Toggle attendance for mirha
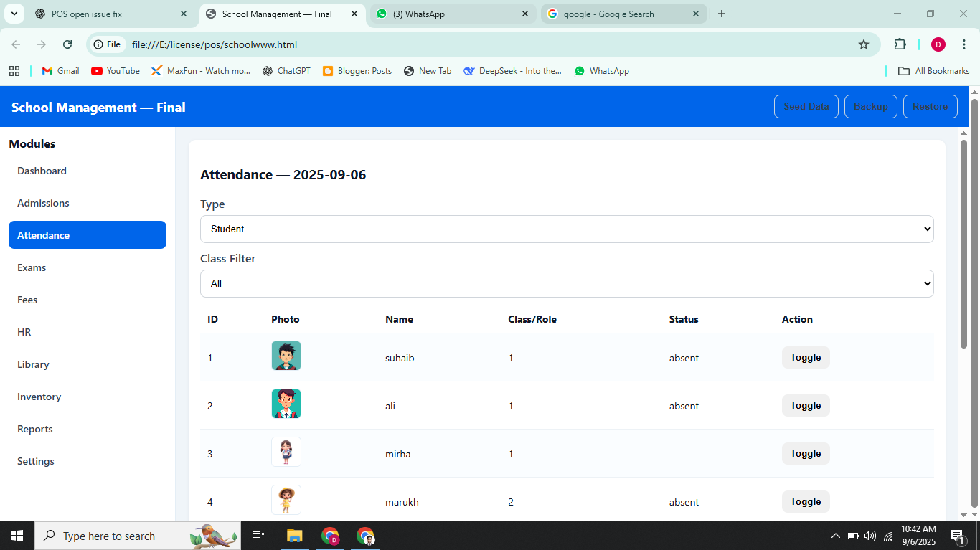The width and height of the screenshot is (980, 550). coord(805,453)
